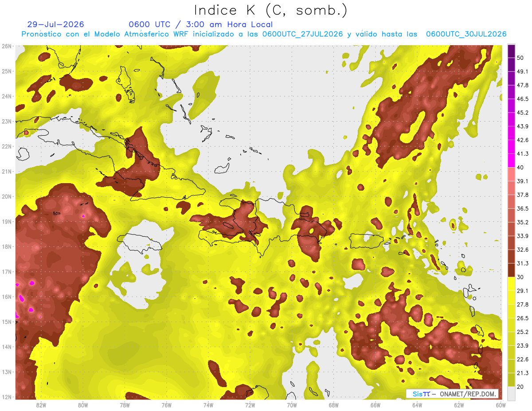Click the bright yellow swatch between 29.1 and 30
532x411 pixels.
[511, 284]
